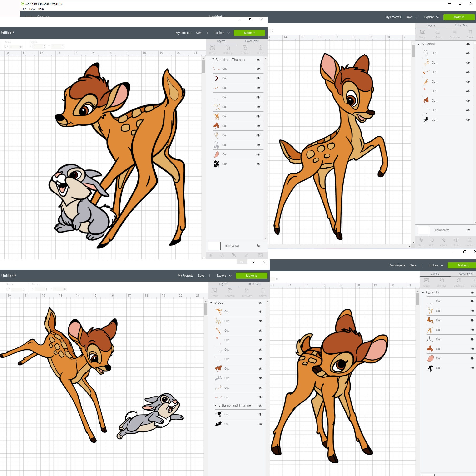Toggle visibility of 5_Bambi group
Viewport: 476px width, 476px height.
468,44
